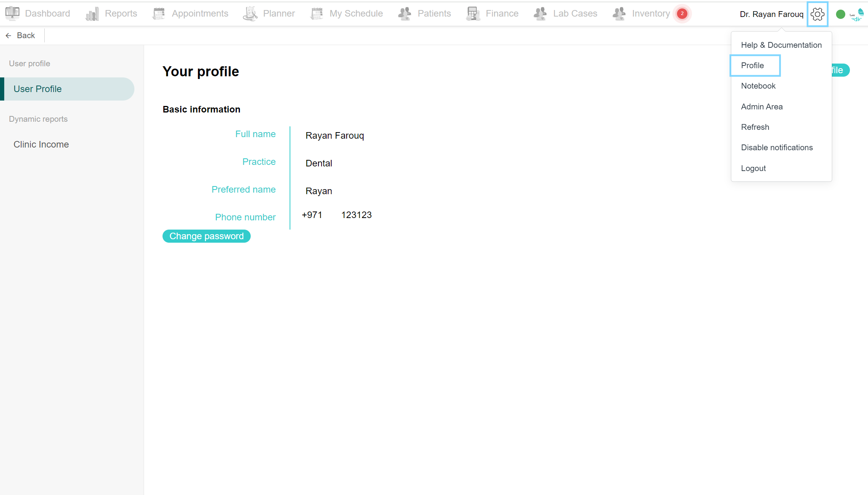Image resolution: width=868 pixels, height=495 pixels.
Task: Open Inventory from the top navigation
Action: (x=651, y=13)
